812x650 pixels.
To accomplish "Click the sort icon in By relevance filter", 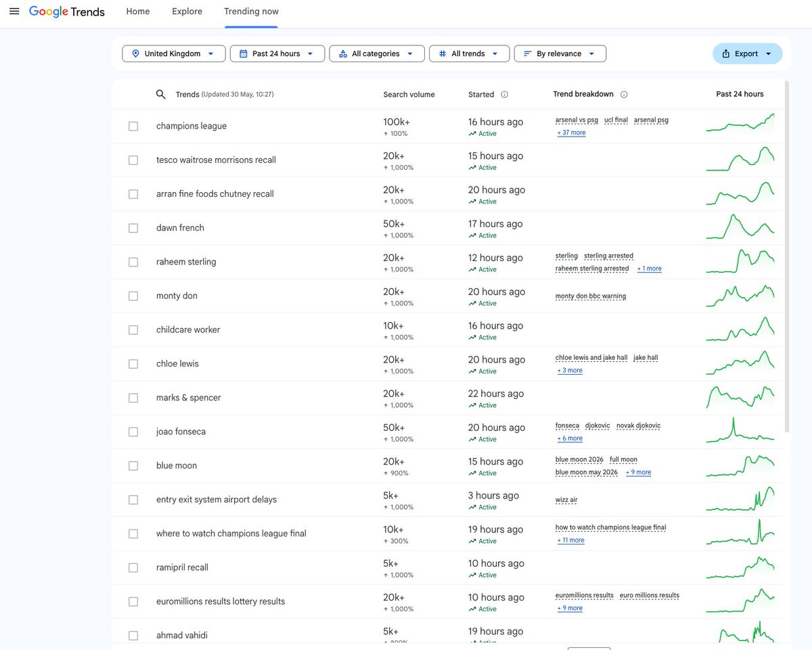I will pyautogui.click(x=528, y=53).
